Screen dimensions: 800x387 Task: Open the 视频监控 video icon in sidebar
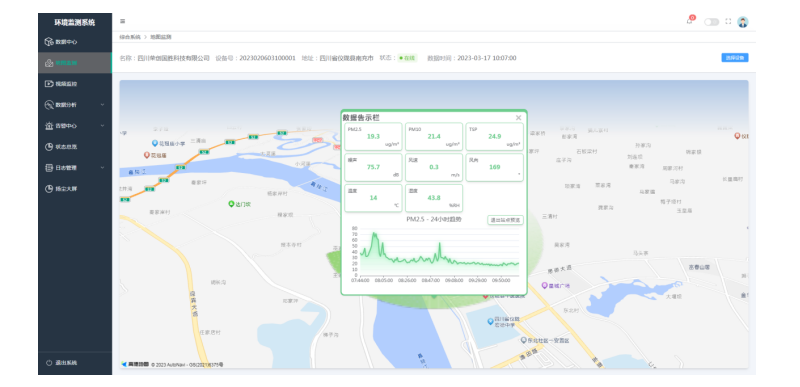pyautogui.click(x=49, y=84)
